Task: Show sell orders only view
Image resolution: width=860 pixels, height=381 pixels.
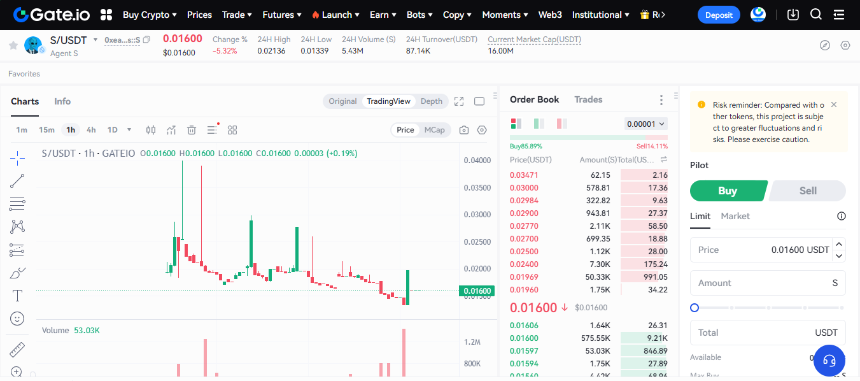Action: (x=562, y=124)
